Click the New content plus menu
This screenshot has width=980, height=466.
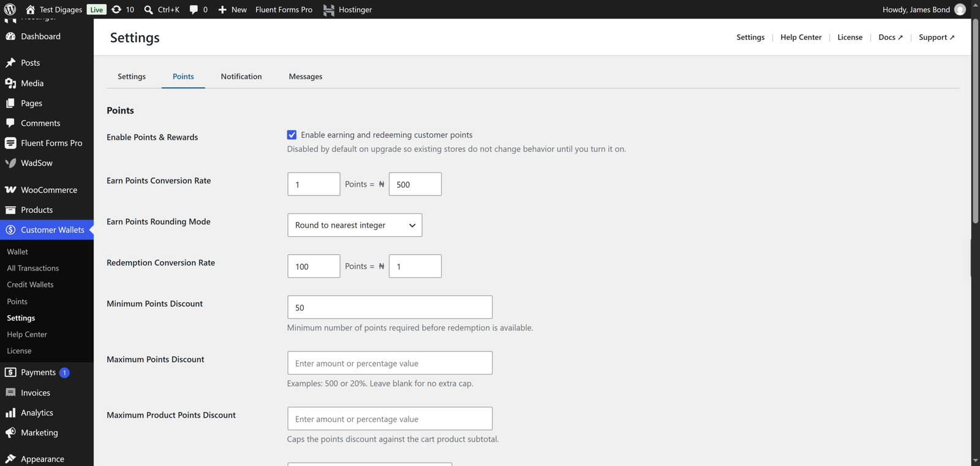click(x=232, y=9)
